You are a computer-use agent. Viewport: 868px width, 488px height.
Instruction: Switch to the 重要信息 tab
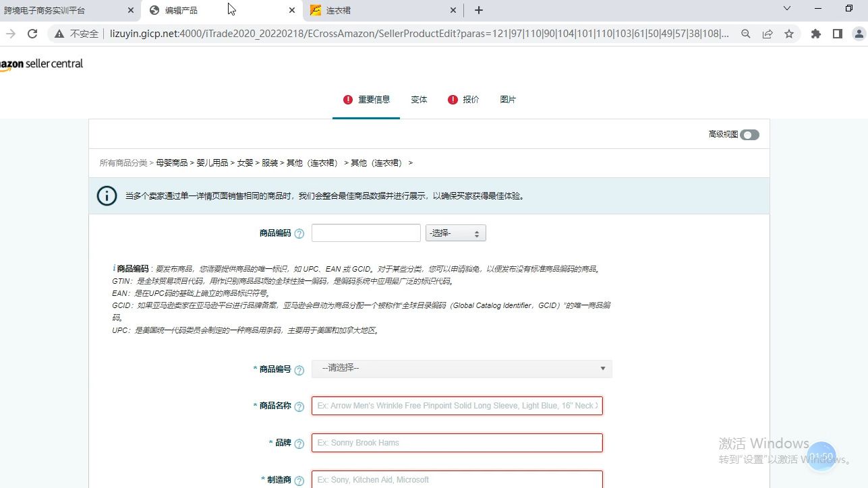click(x=374, y=100)
